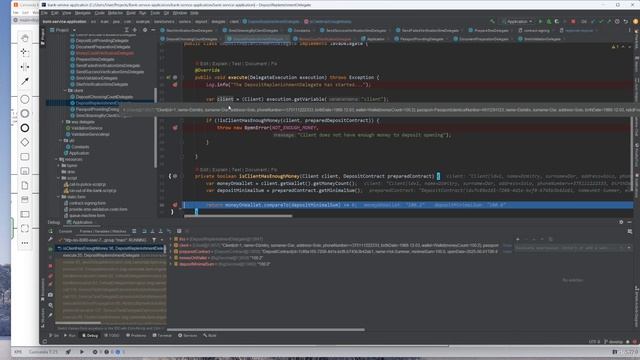This screenshot has height=360, width=640.
Task: Click the rocket icon in Camtasia bottom bar
Action: [68, 351]
